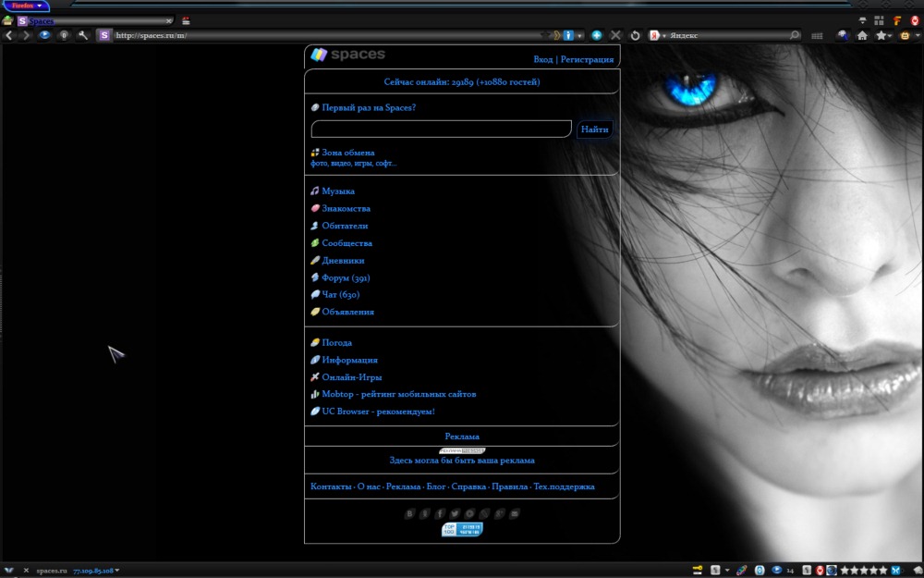This screenshot has width=924, height=578.
Task: Toggle the Firefox reload button
Action: pos(635,34)
